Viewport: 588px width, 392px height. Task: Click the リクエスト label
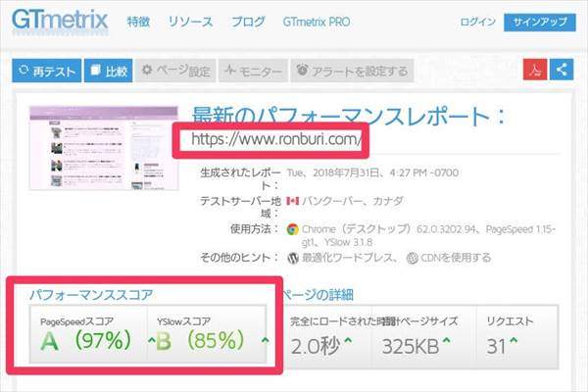click(x=510, y=321)
